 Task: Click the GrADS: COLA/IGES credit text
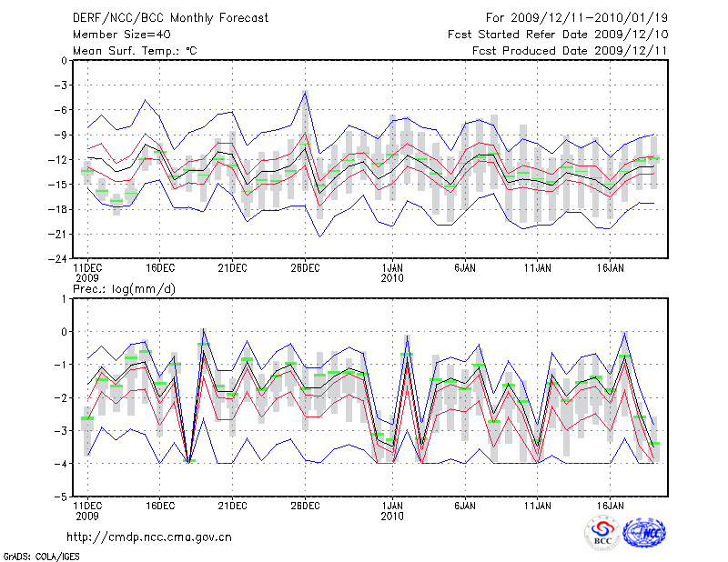pos(40,555)
